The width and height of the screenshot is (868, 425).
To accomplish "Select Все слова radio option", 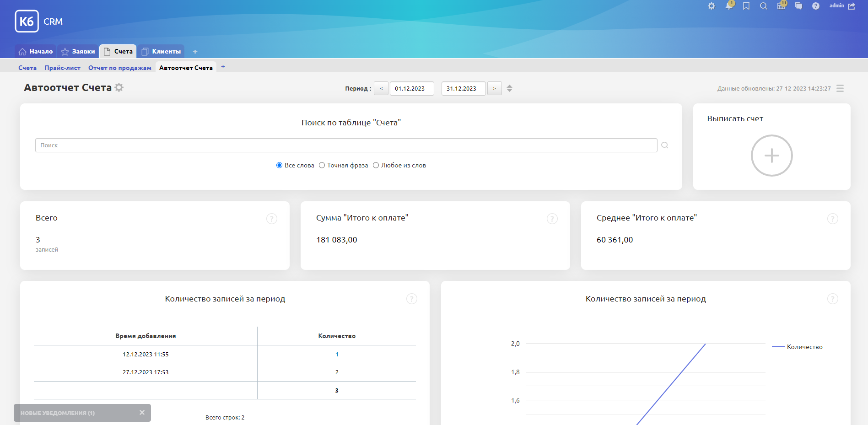I will tap(279, 165).
